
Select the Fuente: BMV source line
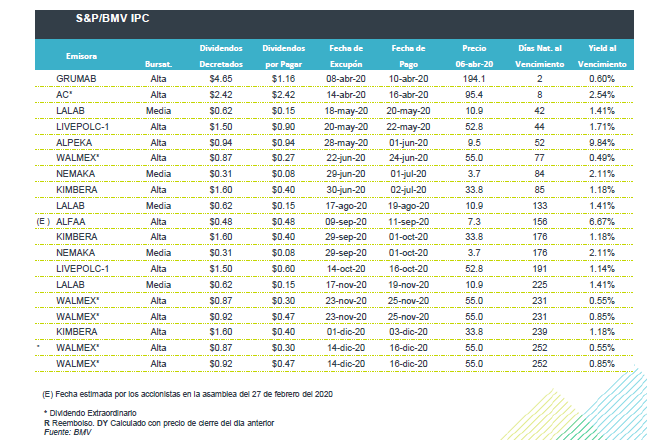tap(68, 432)
